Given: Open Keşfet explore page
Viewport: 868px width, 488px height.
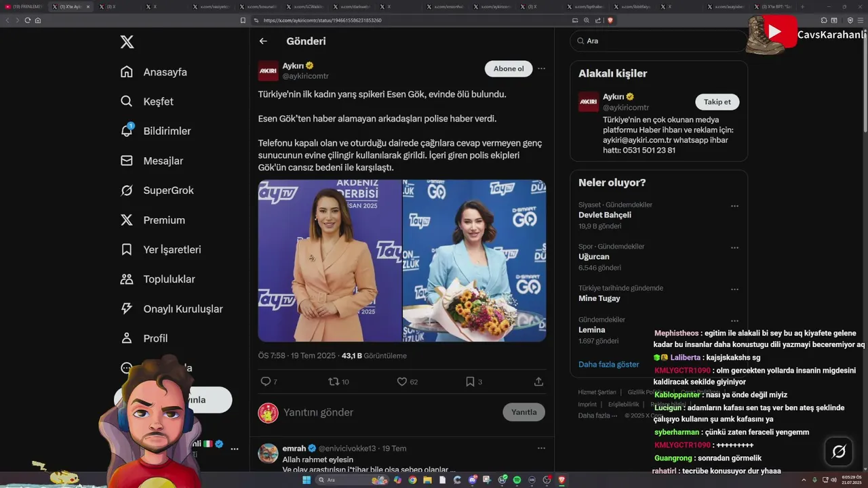Looking at the screenshot, I should point(147,102).
